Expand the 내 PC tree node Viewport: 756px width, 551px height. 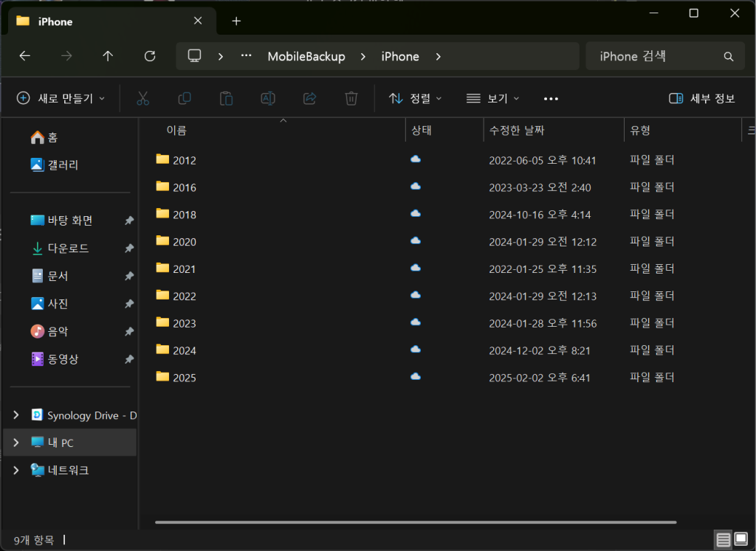click(16, 443)
